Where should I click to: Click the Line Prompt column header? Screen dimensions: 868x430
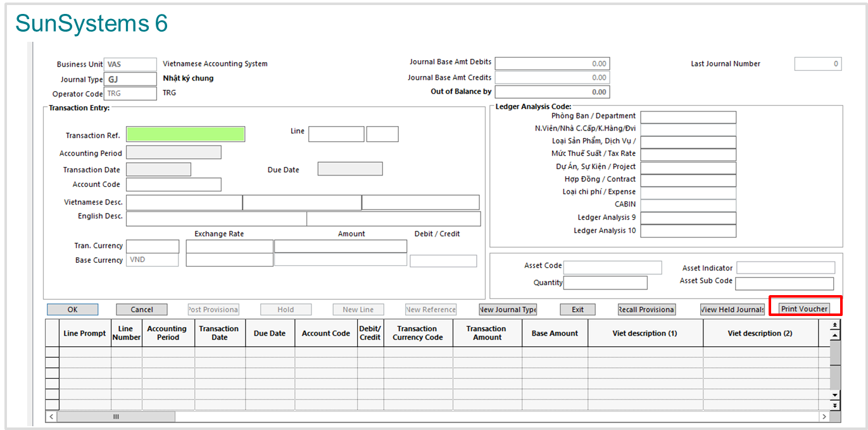(85, 333)
